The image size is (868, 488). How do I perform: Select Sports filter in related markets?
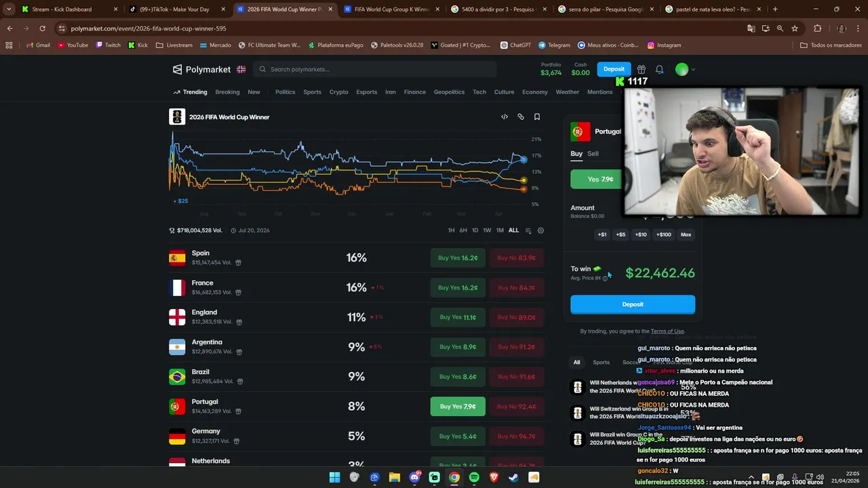click(x=601, y=362)
